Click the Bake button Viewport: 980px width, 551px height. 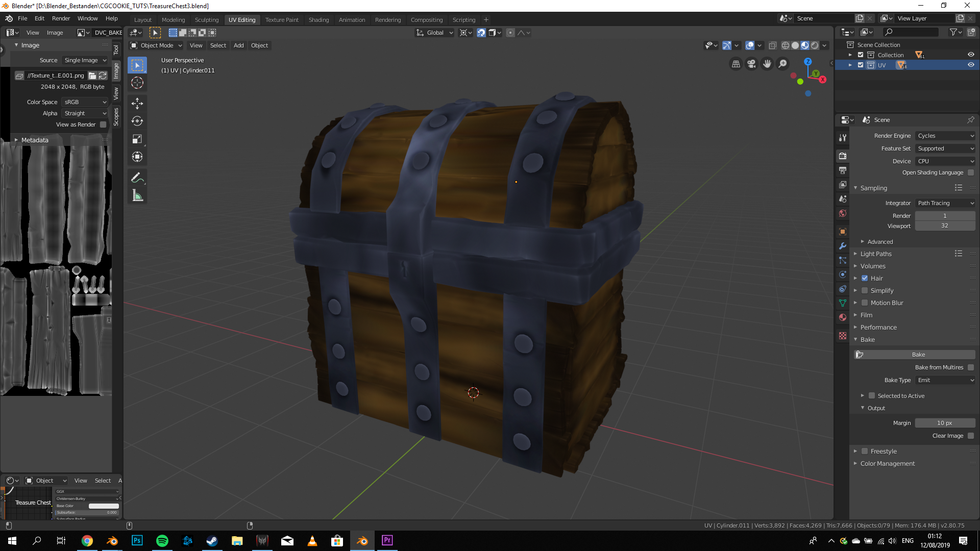(918, 355)
